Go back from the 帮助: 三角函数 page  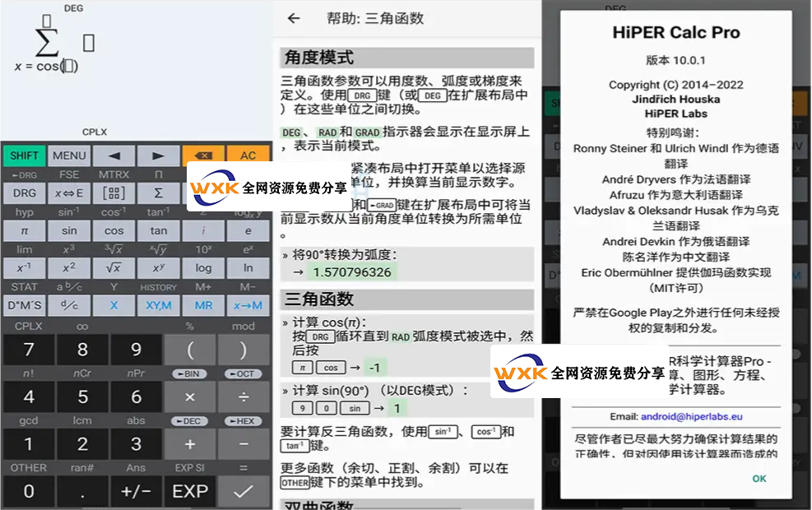click(x=294, y=19)
